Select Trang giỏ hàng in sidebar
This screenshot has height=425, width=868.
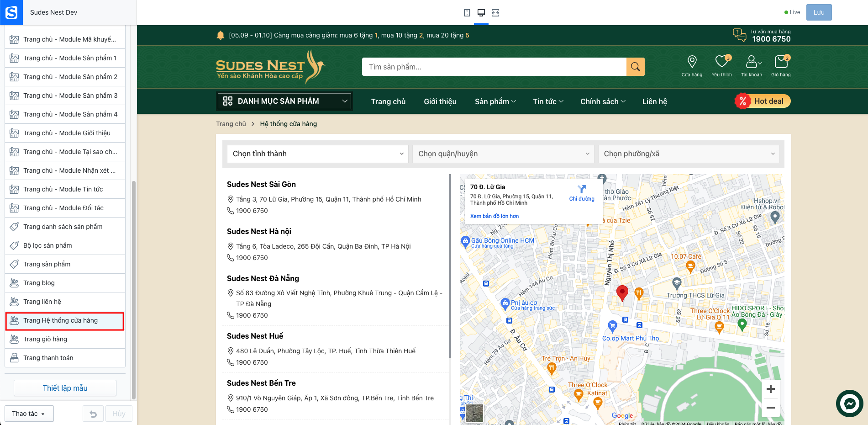[x=65, y=339]
